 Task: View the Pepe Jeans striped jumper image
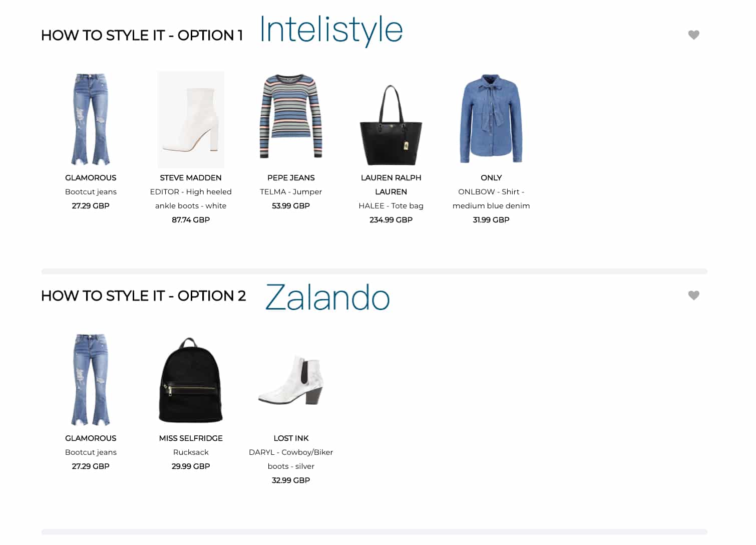(x=291, y=116)
